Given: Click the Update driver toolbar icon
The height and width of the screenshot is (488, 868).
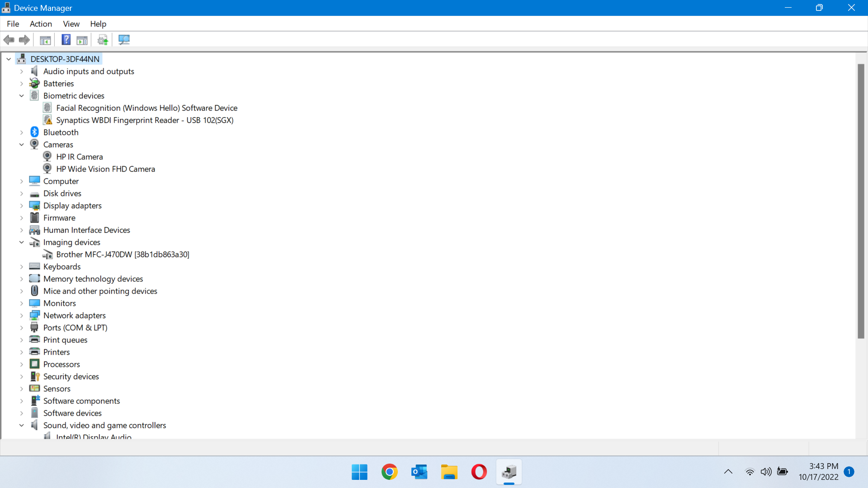Looking at the screenshot, I should tap(103, 40).
